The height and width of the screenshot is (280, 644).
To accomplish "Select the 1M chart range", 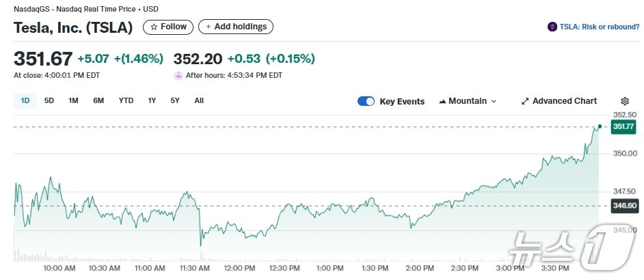I will pyautogui.click(x=73, y=100).
